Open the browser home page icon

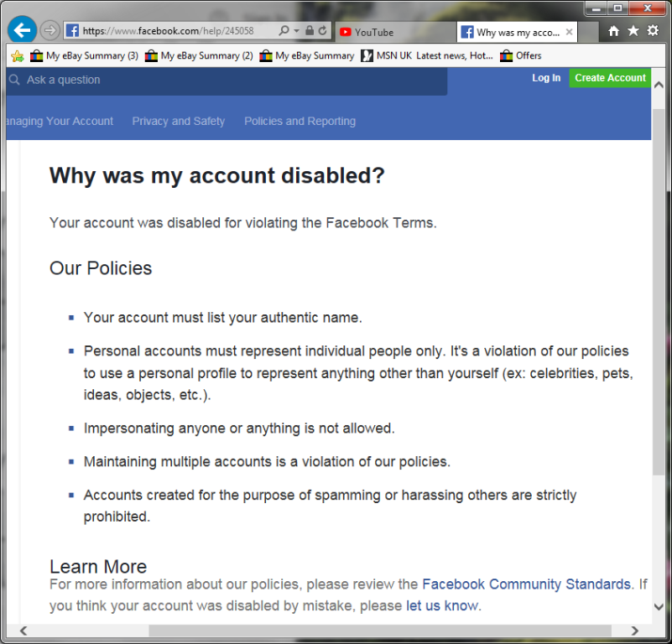pyautogui.click(x=614, y=31)
